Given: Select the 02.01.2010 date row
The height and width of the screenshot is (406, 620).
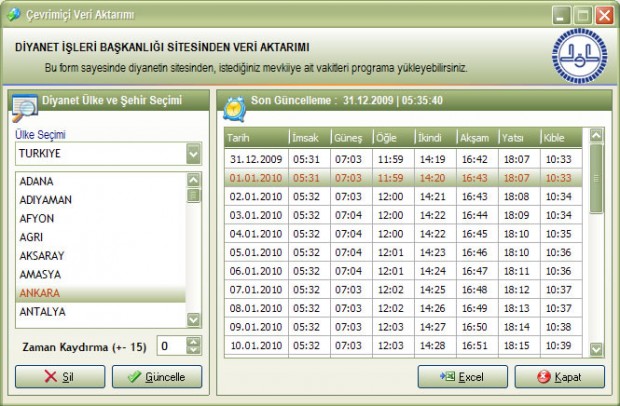Looking at the screenshot, I should click(403, 196).
